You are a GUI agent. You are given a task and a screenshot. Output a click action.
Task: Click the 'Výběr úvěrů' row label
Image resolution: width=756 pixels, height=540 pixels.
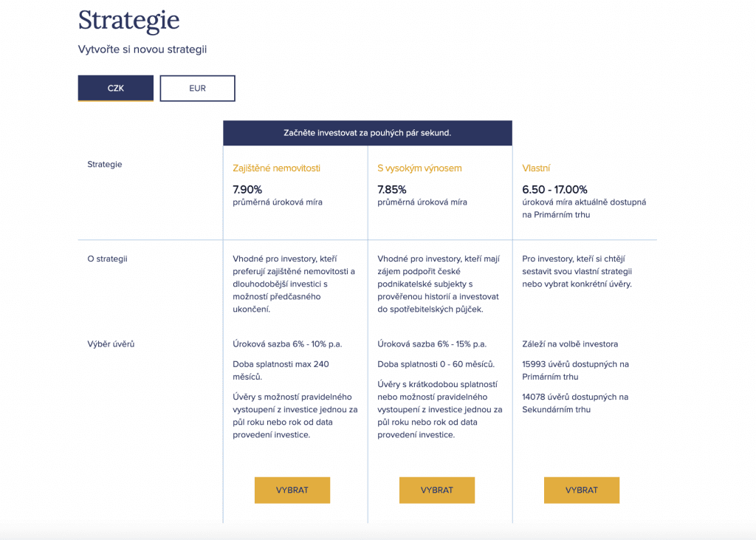pyautogui.click(x=111, y=344)
